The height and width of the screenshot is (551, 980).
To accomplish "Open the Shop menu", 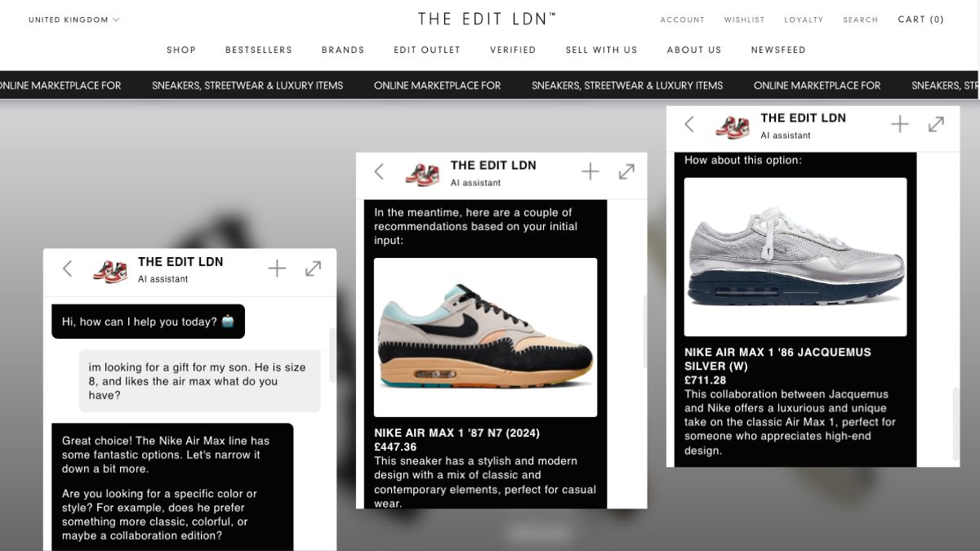I will [x=181, y=50].
